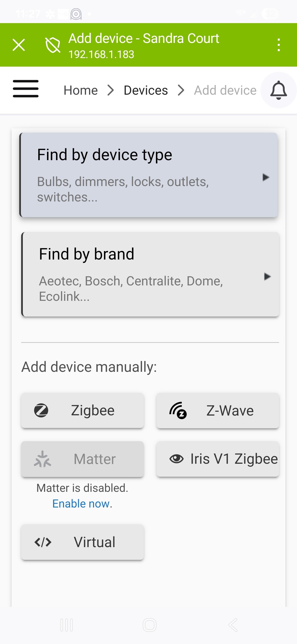The width and height of the screenshot is (297, 644).
Task: Tap the Add device breadcrumb label
Action: coord(225,90)
